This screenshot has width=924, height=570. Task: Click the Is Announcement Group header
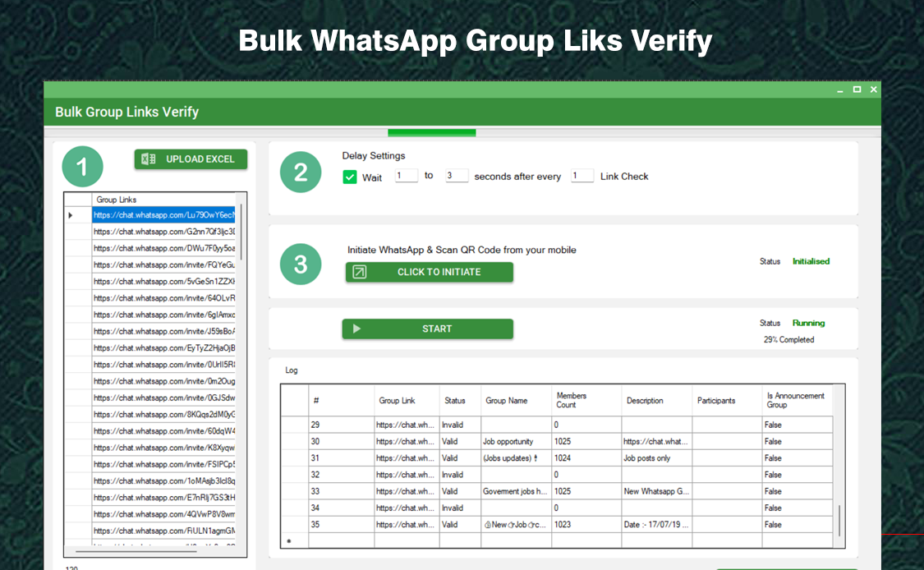click(x=798, y=400)
